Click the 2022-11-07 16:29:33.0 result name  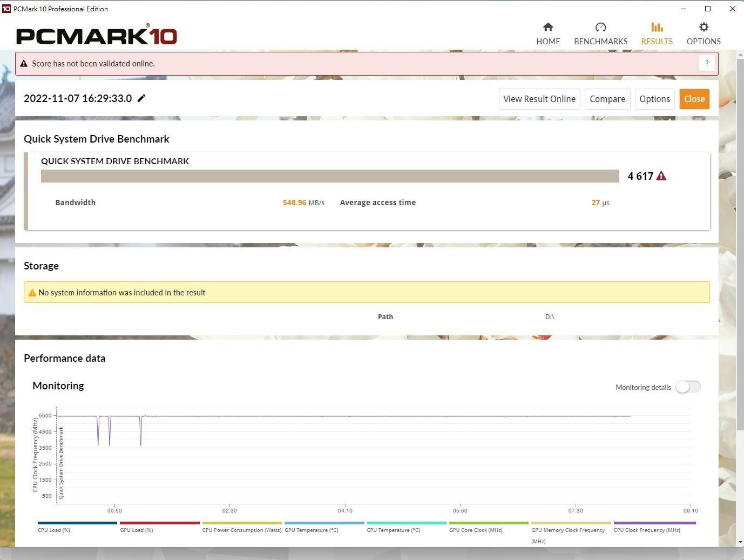(78, 98)
